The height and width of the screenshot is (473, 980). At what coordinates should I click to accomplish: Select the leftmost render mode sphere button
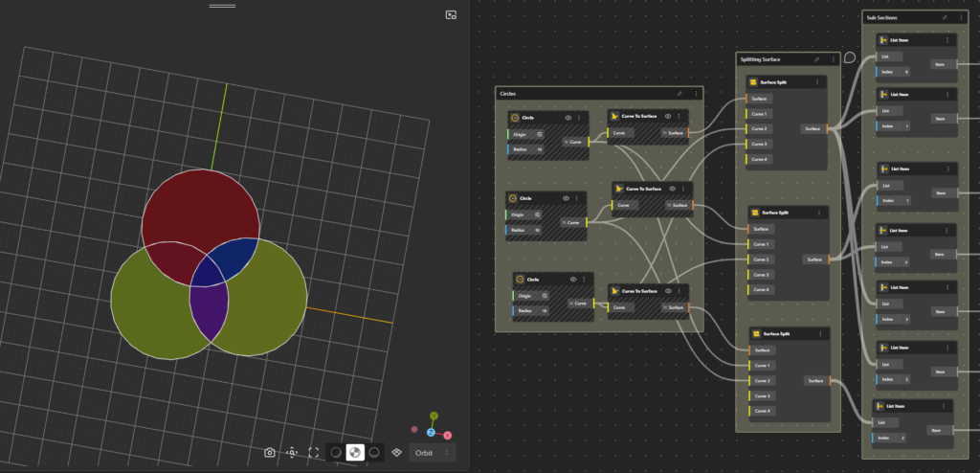[335, 452]
